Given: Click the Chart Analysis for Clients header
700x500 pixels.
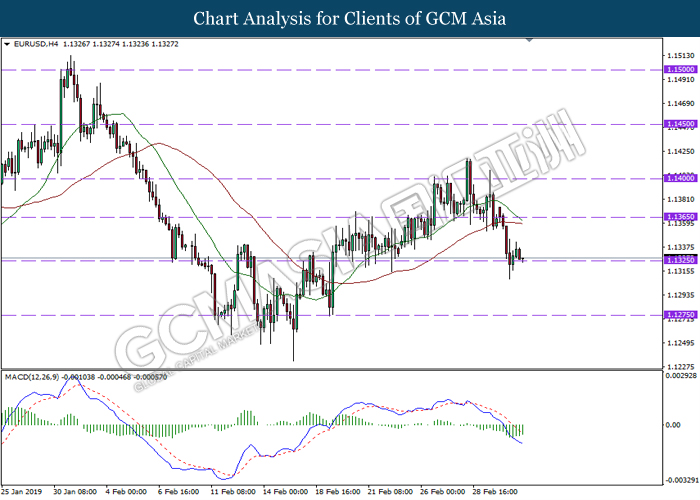Looking at the screenshot, I should point(350,18).
